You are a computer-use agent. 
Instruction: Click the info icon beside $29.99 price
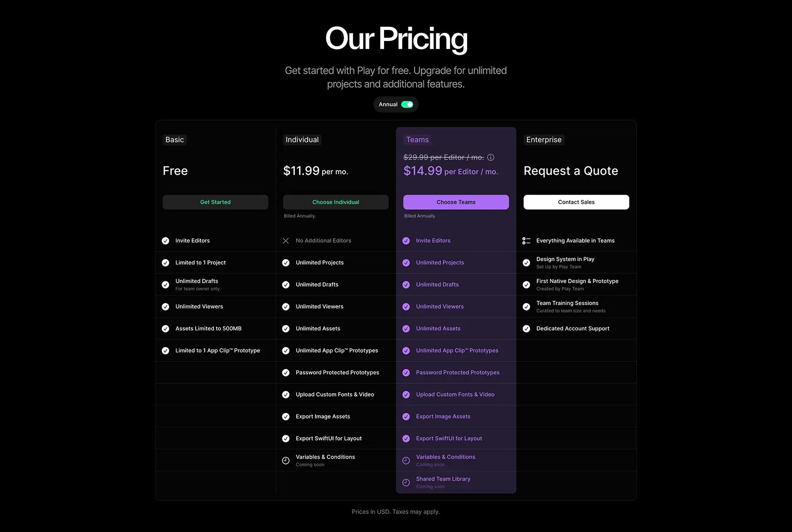[490, 157]
